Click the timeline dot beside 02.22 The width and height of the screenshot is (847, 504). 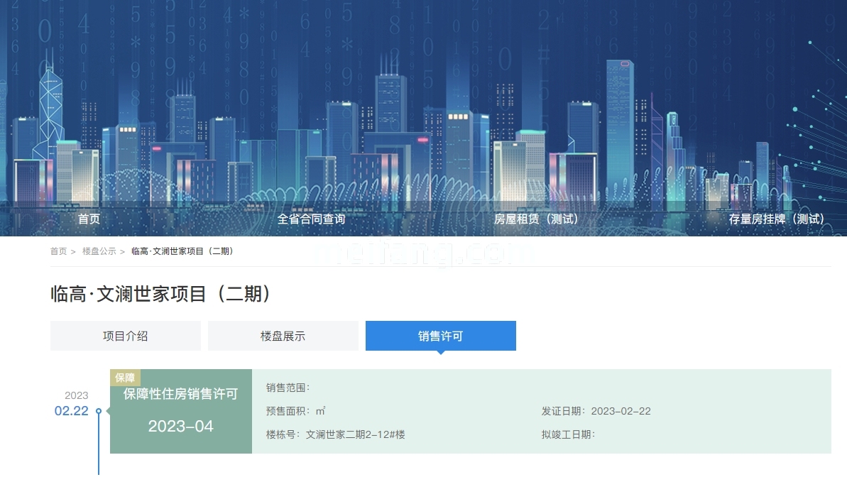99,411
